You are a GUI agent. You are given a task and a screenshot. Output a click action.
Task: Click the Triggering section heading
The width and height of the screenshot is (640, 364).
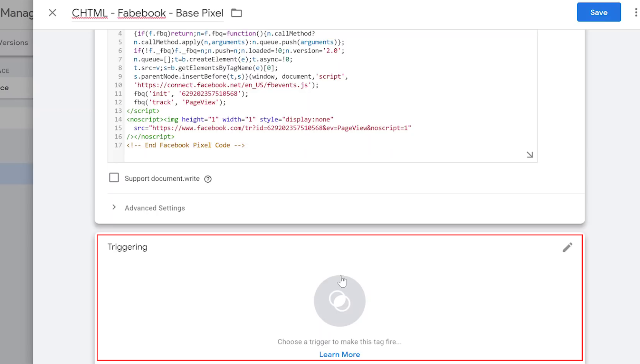coord(127,247)
